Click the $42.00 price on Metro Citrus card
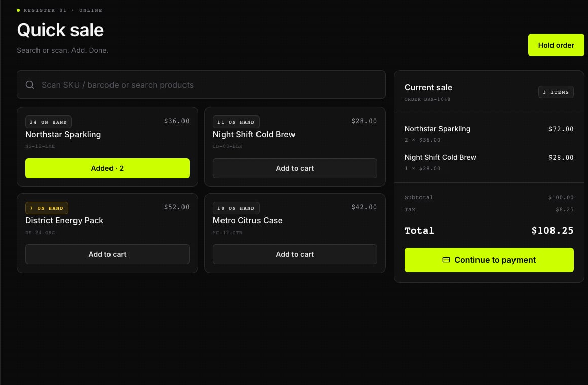588x385 pixels. point(364,207)
